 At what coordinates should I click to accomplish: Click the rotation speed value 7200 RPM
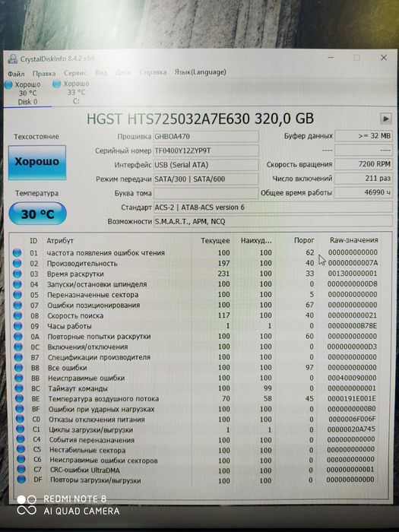click(x=363, y=164)
